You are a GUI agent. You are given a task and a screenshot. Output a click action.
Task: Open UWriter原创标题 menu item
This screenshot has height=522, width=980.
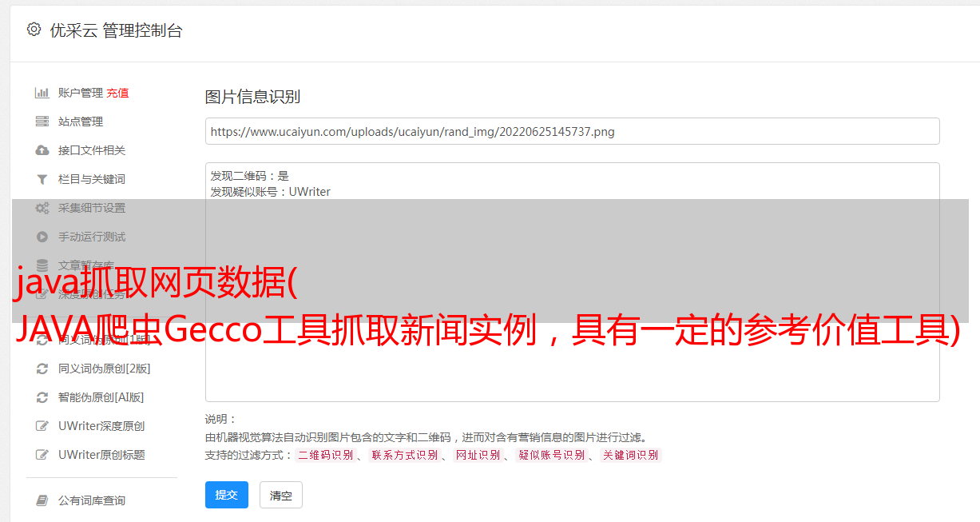(x=101, y=455)
